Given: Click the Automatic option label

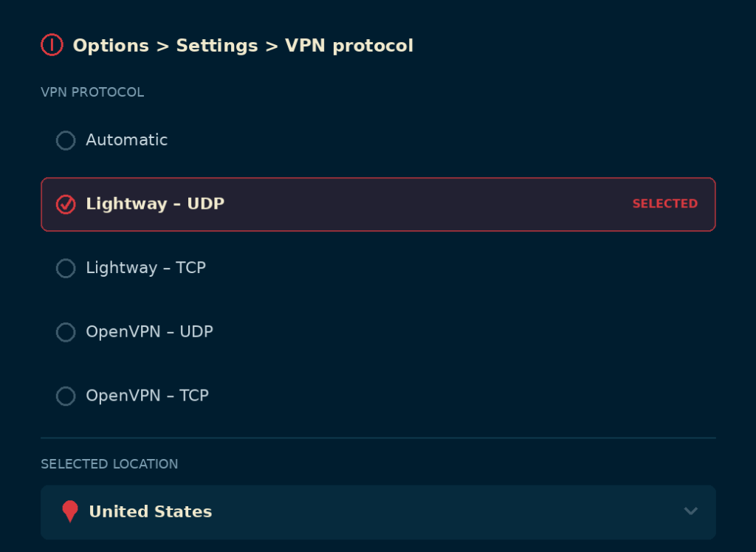Looking at the screenshot, I should [127, 139].
